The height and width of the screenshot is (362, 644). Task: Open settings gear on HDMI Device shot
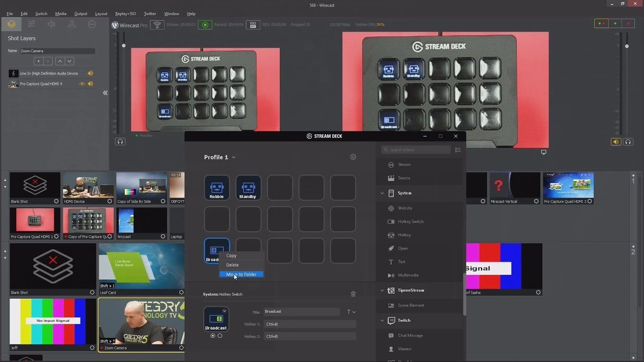click(x=110, y=201)
